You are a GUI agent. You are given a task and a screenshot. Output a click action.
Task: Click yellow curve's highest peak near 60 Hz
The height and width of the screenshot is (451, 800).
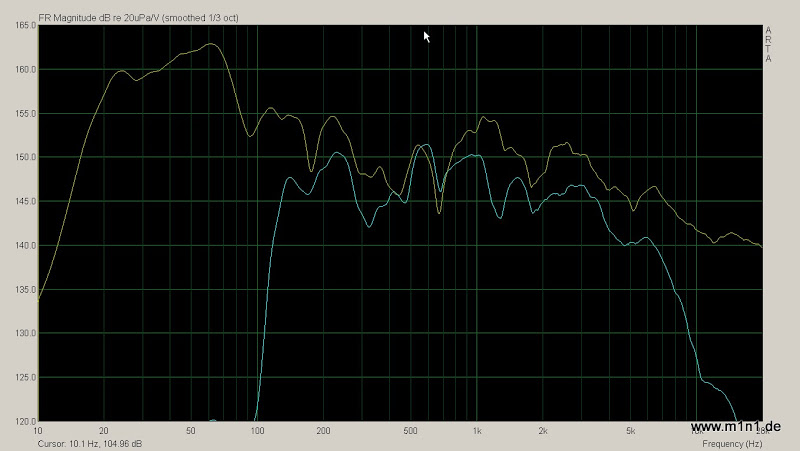[x=210, y=44]
